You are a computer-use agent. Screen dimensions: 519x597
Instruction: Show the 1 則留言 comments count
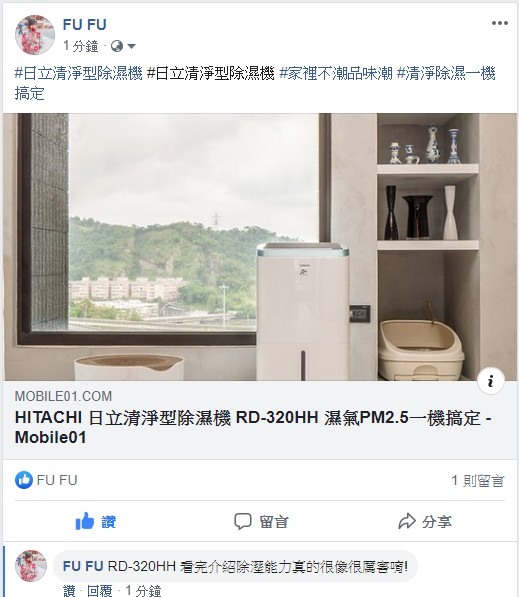click(x=478, y=480)
